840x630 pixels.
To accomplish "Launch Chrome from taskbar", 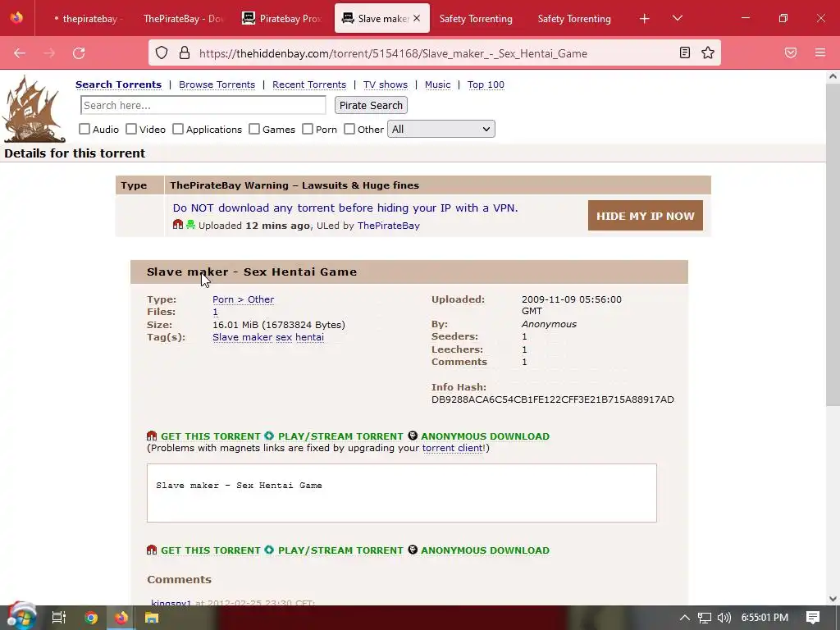I will click(x=90, y=618).
